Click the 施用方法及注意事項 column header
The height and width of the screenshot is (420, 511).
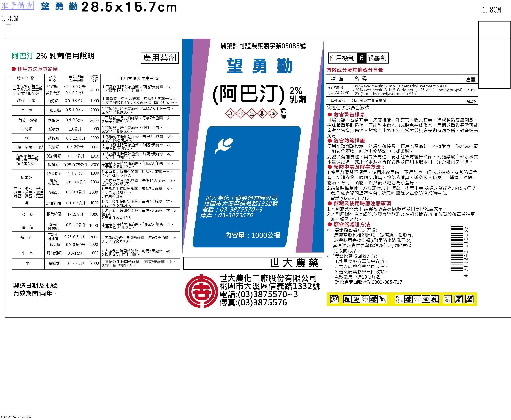tap(139, 79)
